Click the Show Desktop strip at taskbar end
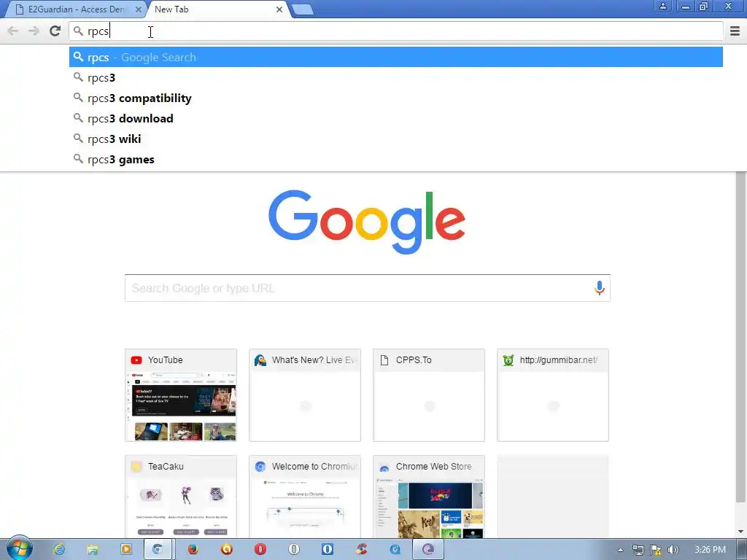This screenshot has height=560, width=747. pos(743,550)
